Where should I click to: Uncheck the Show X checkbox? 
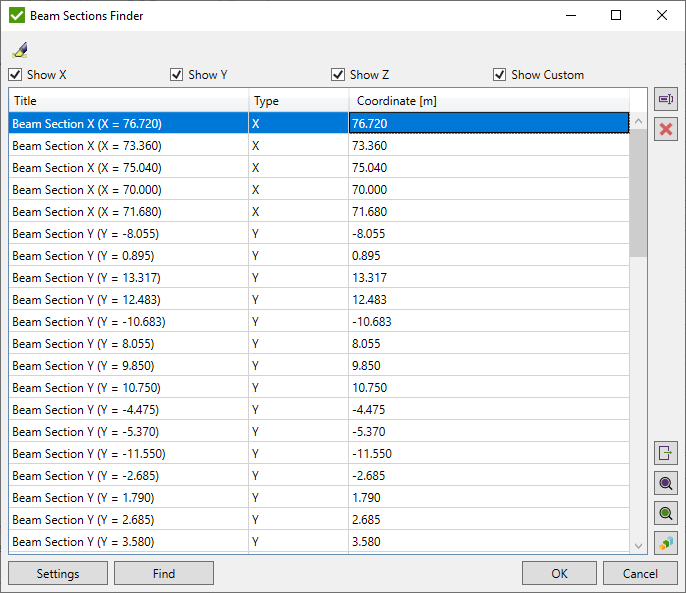tap(15, 75)
